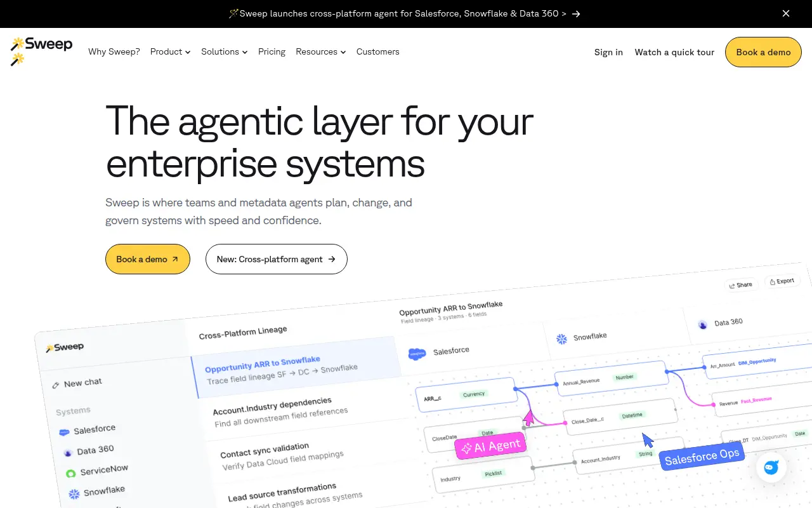Click the Annual_Revenue Number field node
This screenshot has height=508, width=812.
click(x=611, y=378)
